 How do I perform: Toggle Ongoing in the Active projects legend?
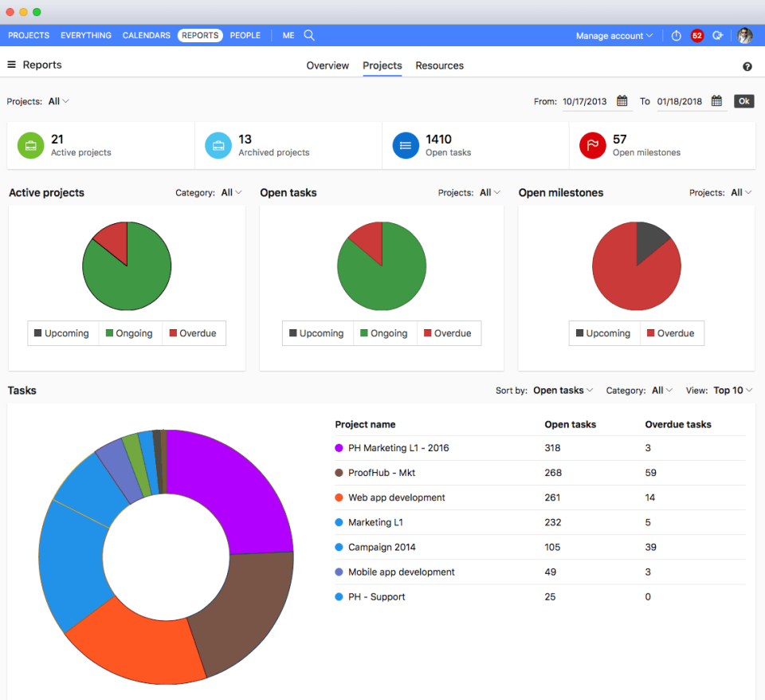click(130, 332)
